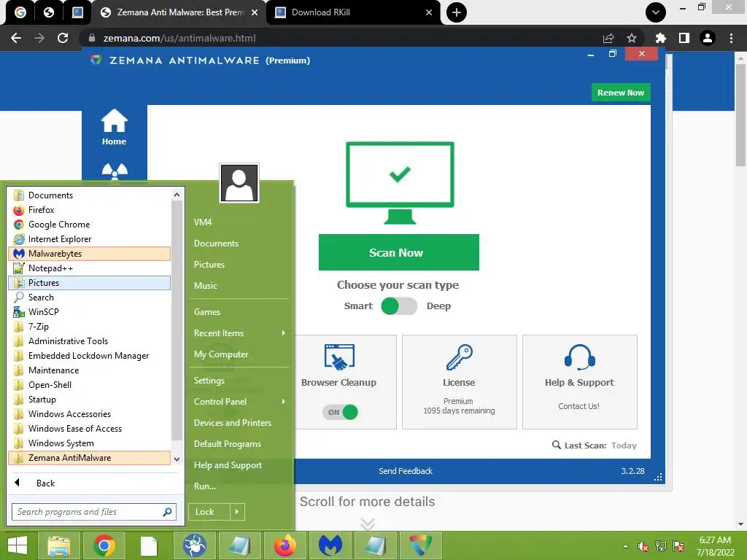Click the Send Feedback link

click(x=406, y=471)
